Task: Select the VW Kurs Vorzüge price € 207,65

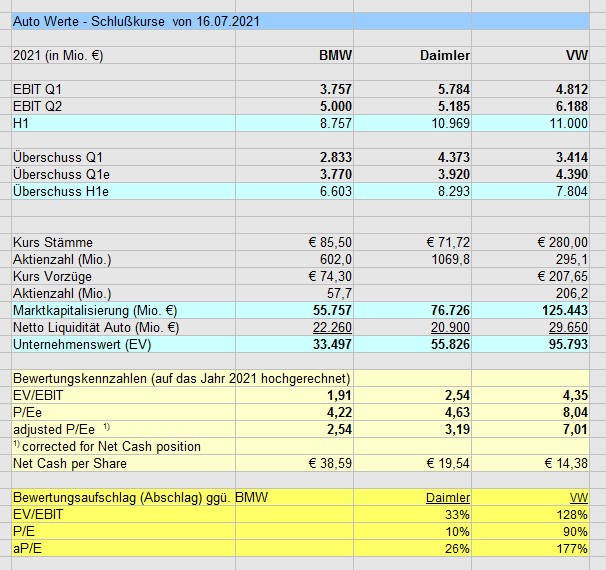Action: [563, 276]
